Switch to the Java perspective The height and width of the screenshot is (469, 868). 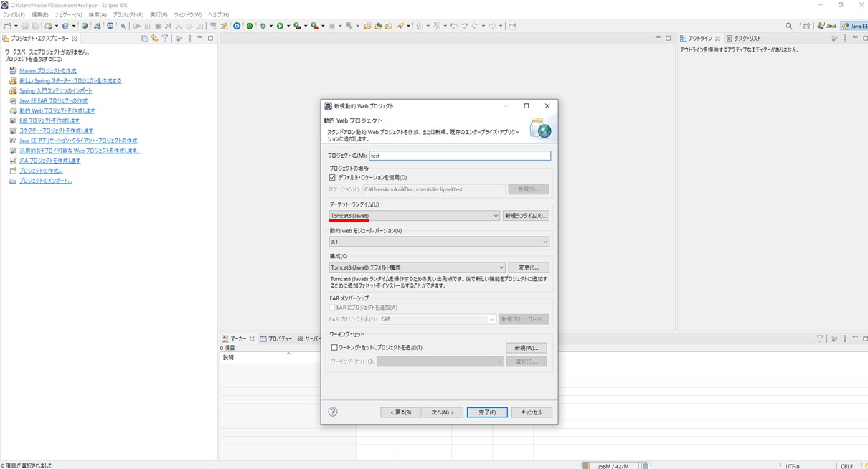pyautogui.click(x=828, y=26)
